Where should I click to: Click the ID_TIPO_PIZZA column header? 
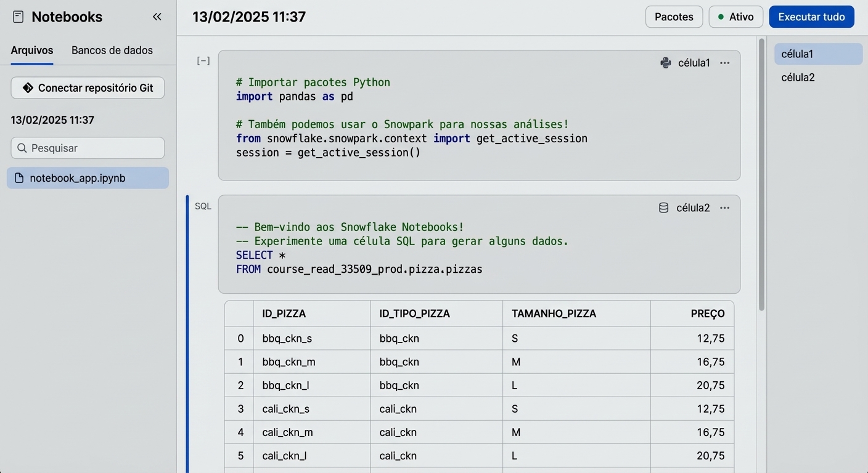point(436,313)
